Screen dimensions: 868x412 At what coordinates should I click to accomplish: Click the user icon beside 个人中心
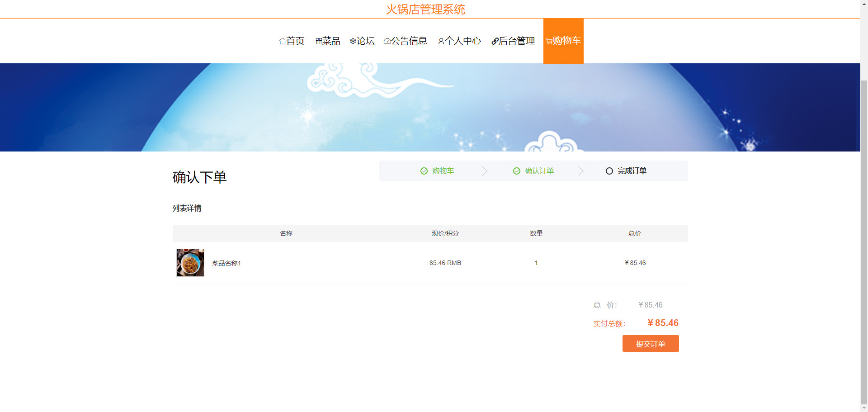(x=441, y=41)
